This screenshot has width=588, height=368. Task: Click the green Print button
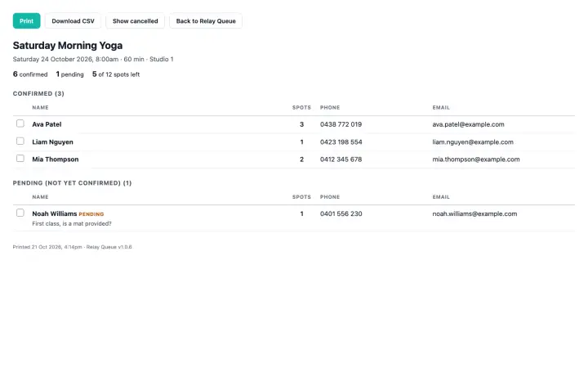coord(26,21)
